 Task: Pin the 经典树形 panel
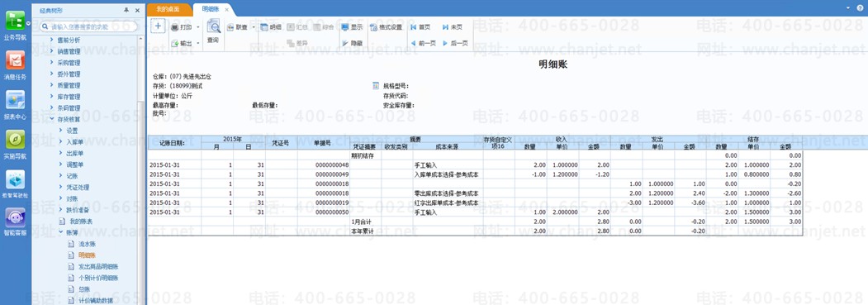pos(126,11)
